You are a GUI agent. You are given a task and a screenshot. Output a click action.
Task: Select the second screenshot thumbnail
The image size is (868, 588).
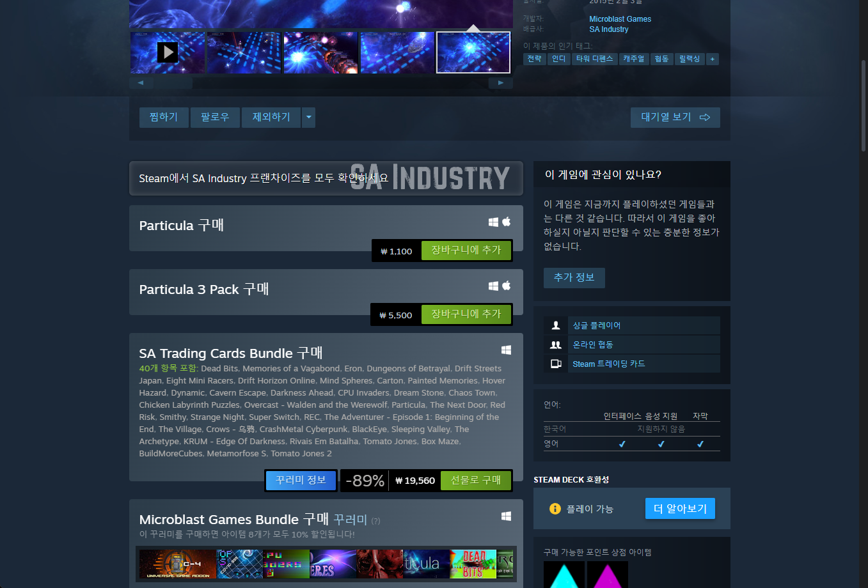244,52
